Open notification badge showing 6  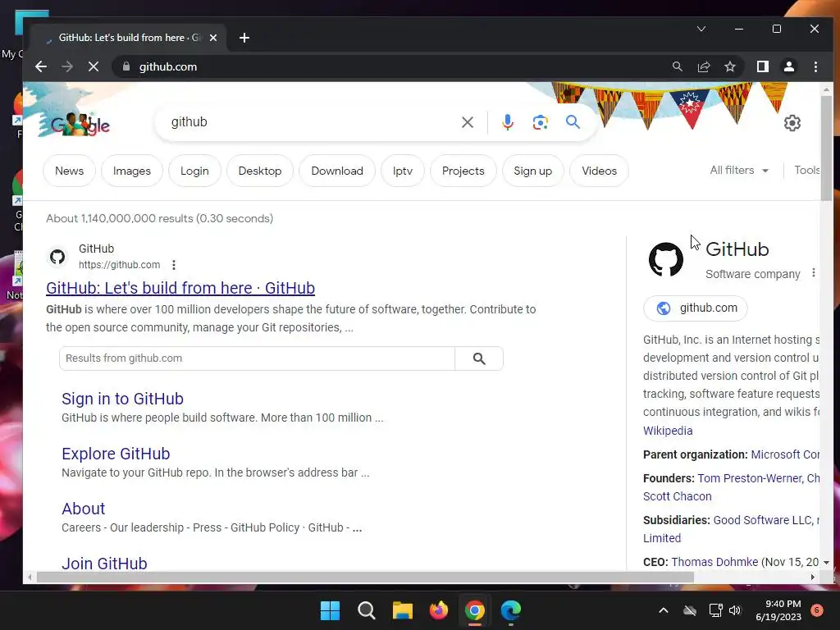817,610
